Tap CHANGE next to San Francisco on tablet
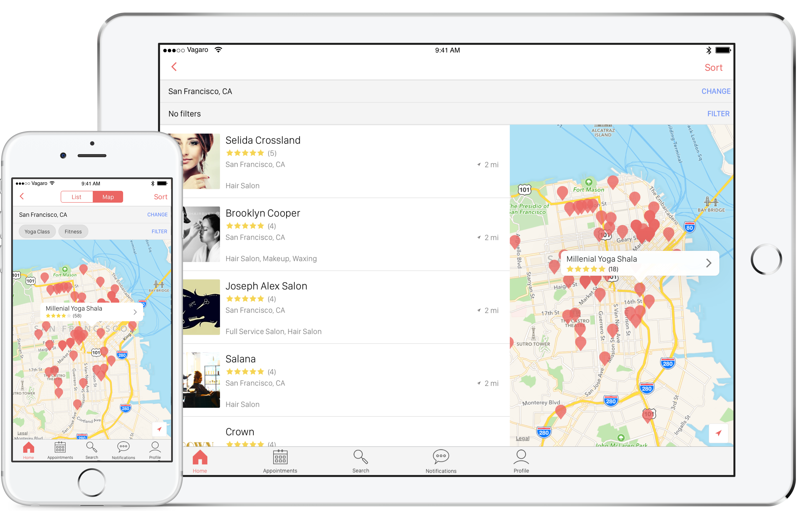The image size is (812, 520). point(716,91)
